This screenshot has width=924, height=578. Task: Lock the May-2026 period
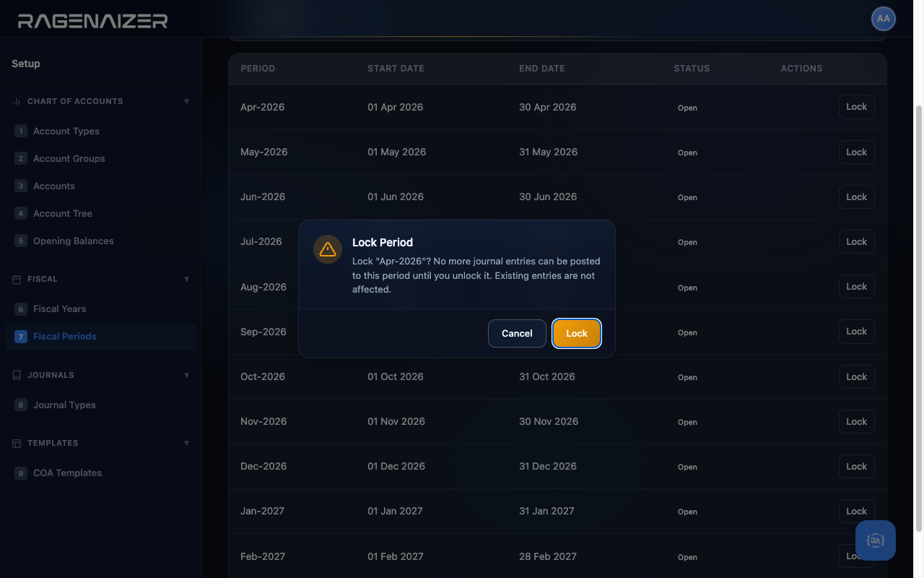point(856,152)
